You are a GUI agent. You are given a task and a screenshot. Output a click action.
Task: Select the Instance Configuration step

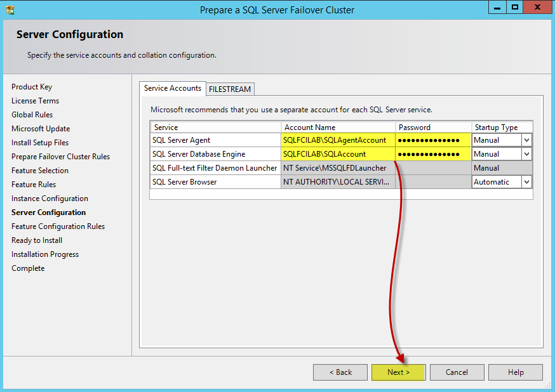click(50, 199)
